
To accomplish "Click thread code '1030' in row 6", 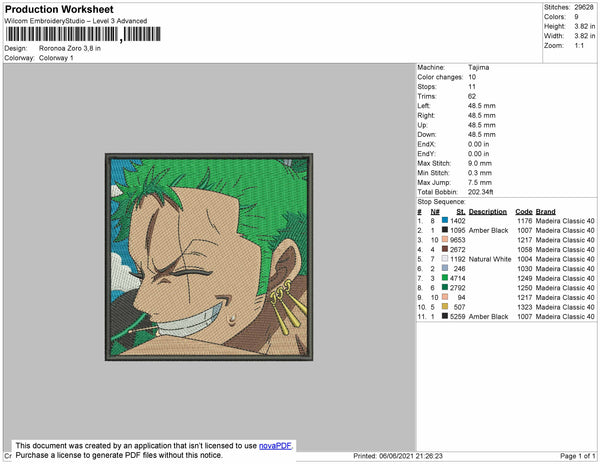I will click(x=524, y=269).
